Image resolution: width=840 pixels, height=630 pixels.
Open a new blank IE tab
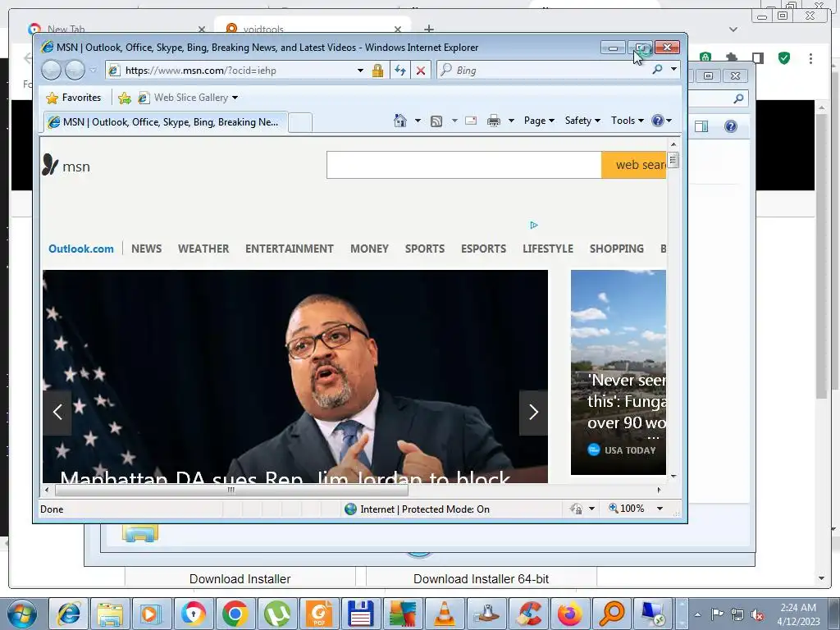coord(300,123)
